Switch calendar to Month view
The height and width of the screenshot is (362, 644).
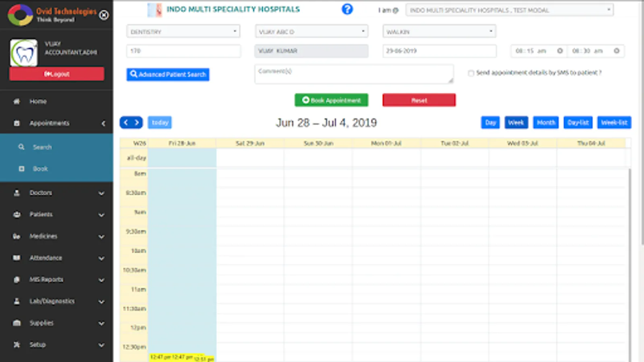(x=546, y=123)
